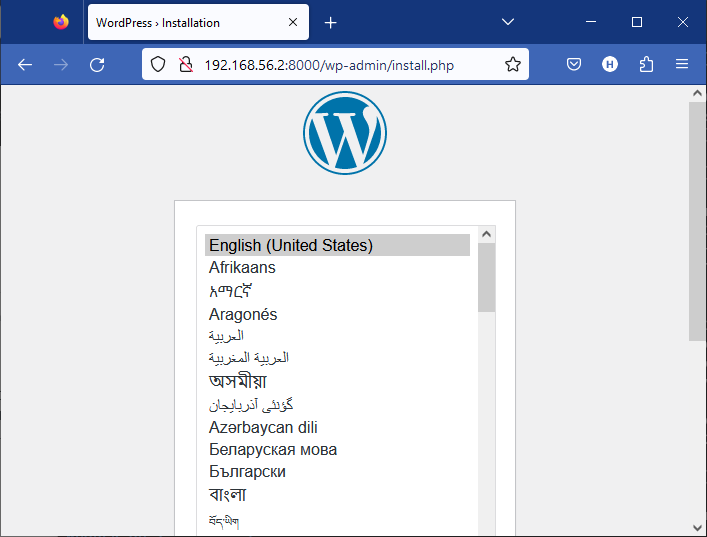Image resolution: width=707 pixels, height=537 pixels.
Task: Open the Firefox hamburger menu
Action: [x=682, y=64]
